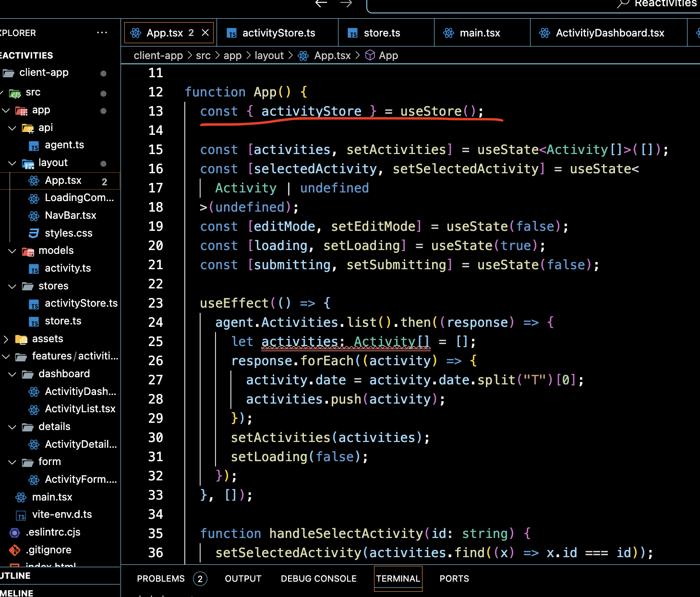Click client-app in the breadcrumb path

point(158,56)
